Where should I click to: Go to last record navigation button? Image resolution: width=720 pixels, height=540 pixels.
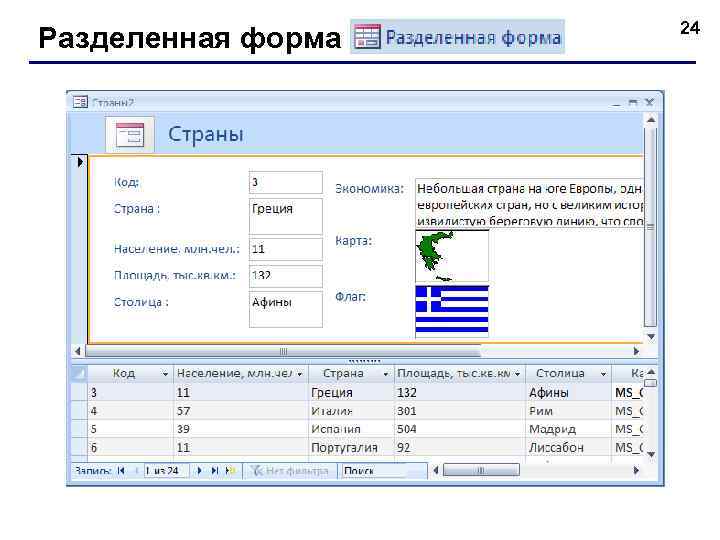coord(214,471)
